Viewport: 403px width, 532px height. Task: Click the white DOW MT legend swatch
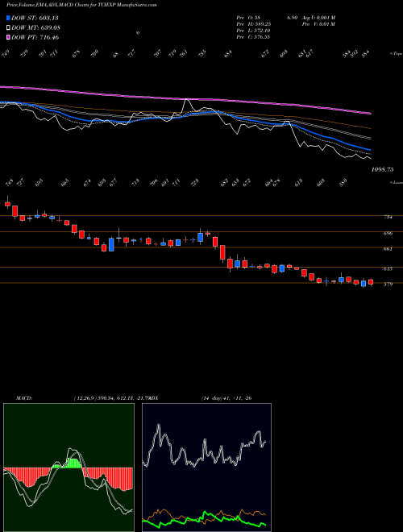tap(9, 27)
